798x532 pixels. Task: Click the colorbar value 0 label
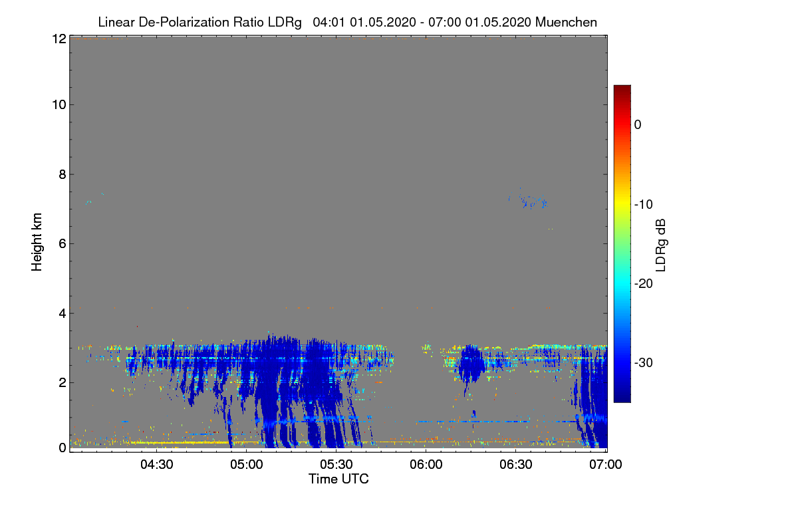(x=638, y=125)
